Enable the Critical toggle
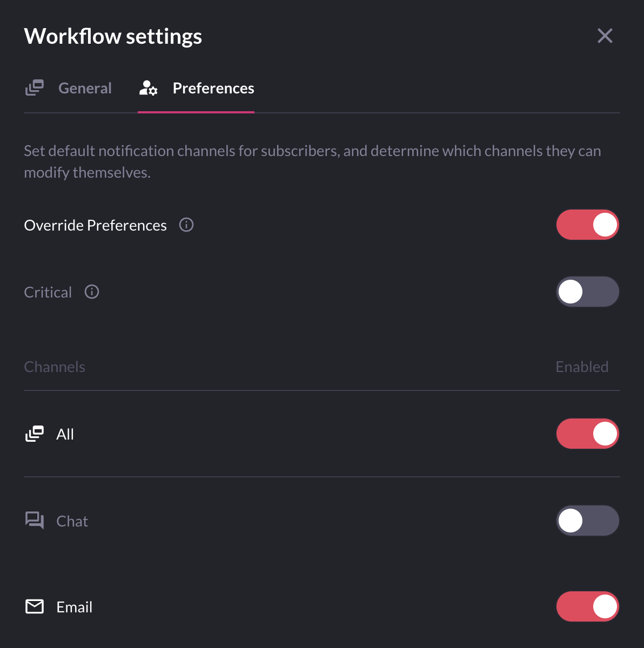 [x=588, y=292]
